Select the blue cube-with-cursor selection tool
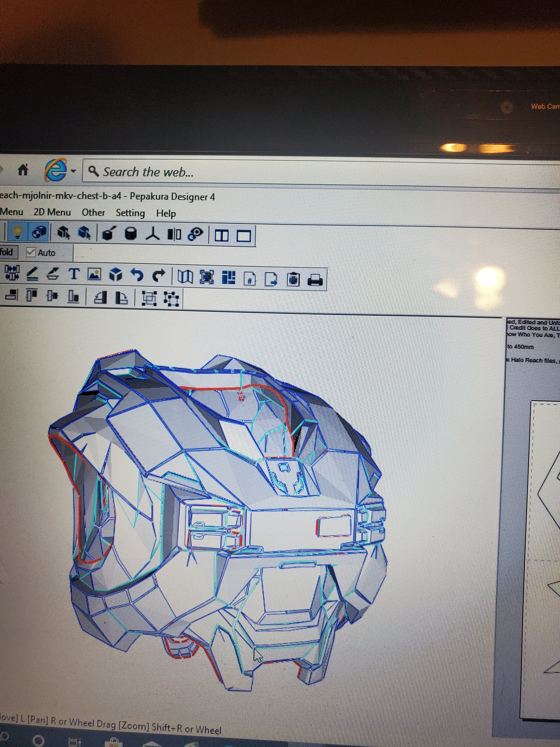Screen dimensions: 560x747 pyautogui.click(x=84, y=233)
